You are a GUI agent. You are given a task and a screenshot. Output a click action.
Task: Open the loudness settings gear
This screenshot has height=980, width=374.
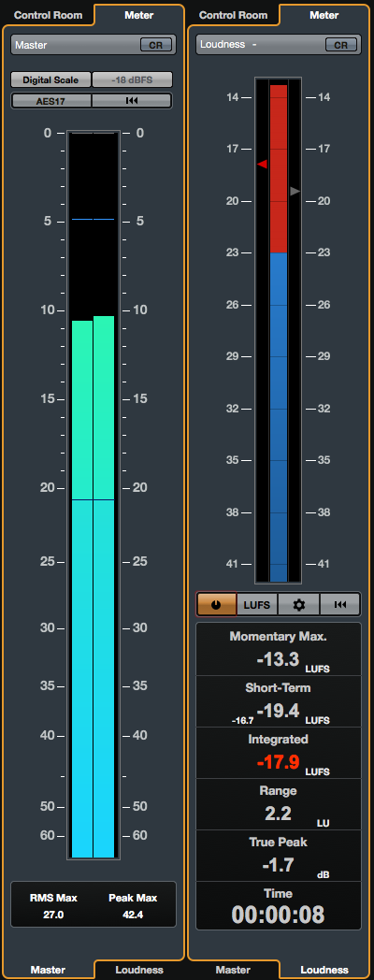[x=299, y=605]
